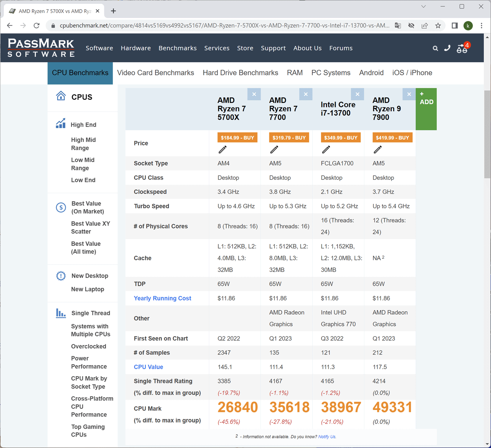Edit price pencil icon for Ryzen 7 5700X

click(222, 150)
